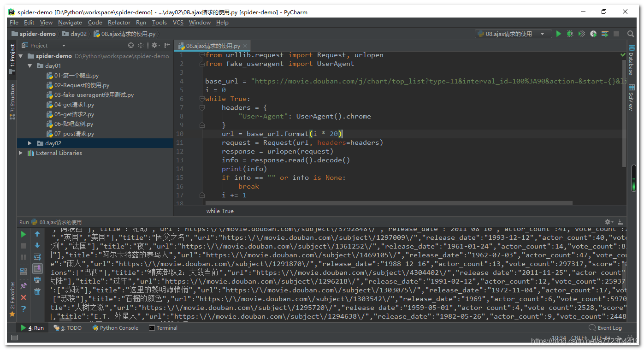The image size is (644, 350).
Task: Start debugging with the bug icon
Action: [570, 34]
